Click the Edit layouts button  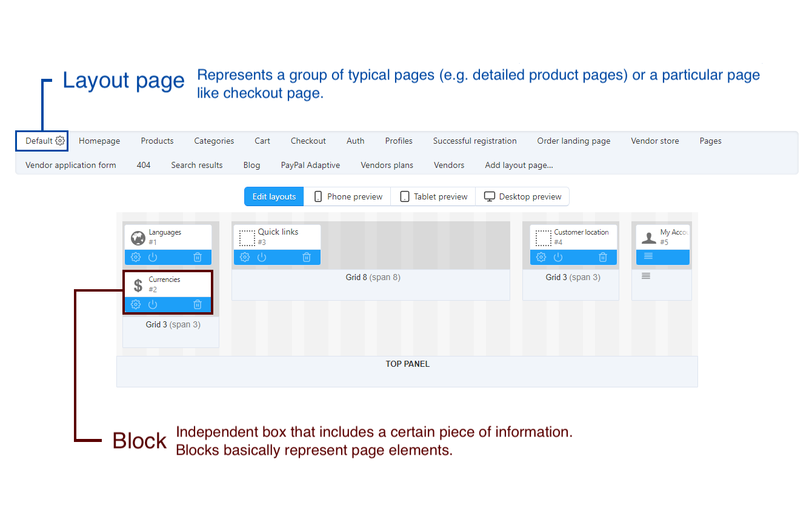point(274,196)
